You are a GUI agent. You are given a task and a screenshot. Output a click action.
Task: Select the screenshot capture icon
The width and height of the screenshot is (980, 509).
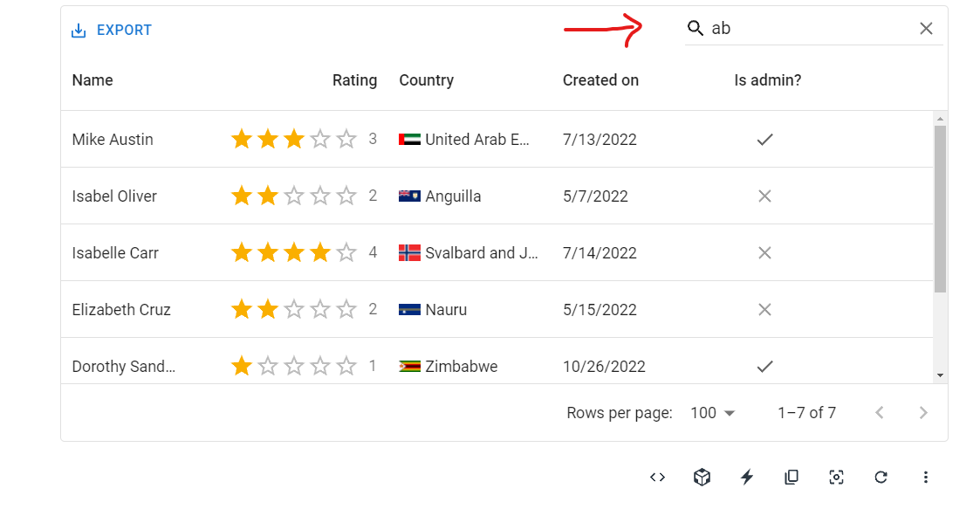[836, 477]
